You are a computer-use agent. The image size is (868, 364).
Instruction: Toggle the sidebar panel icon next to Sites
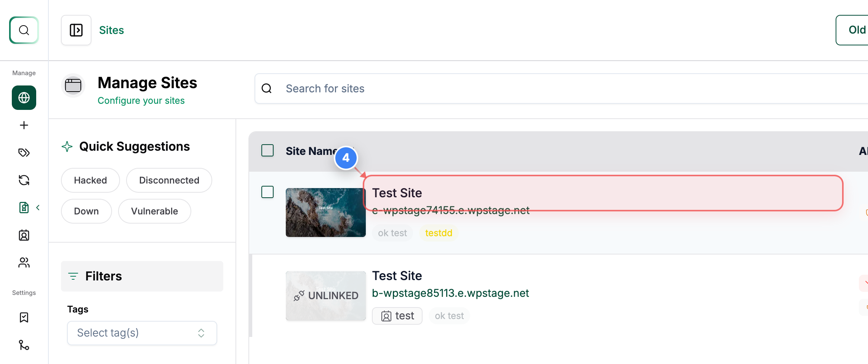(x=76, y=30)
